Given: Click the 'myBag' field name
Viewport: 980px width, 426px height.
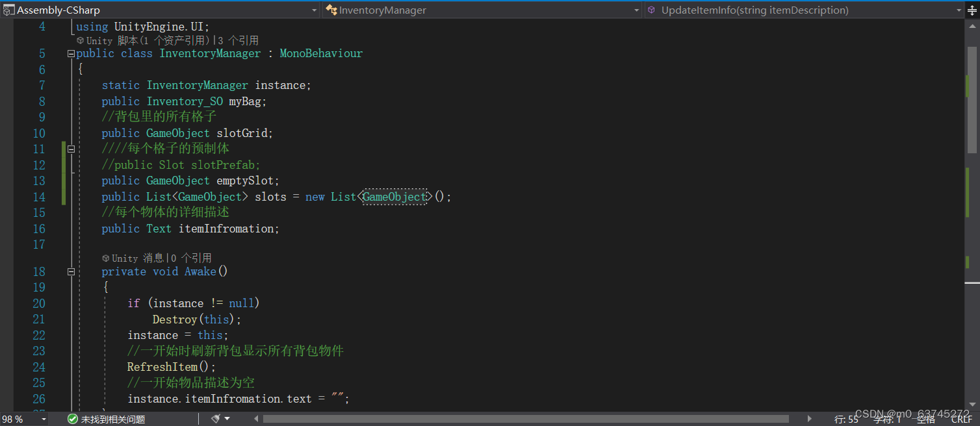Looking at the screenshot, I should 244,101.
